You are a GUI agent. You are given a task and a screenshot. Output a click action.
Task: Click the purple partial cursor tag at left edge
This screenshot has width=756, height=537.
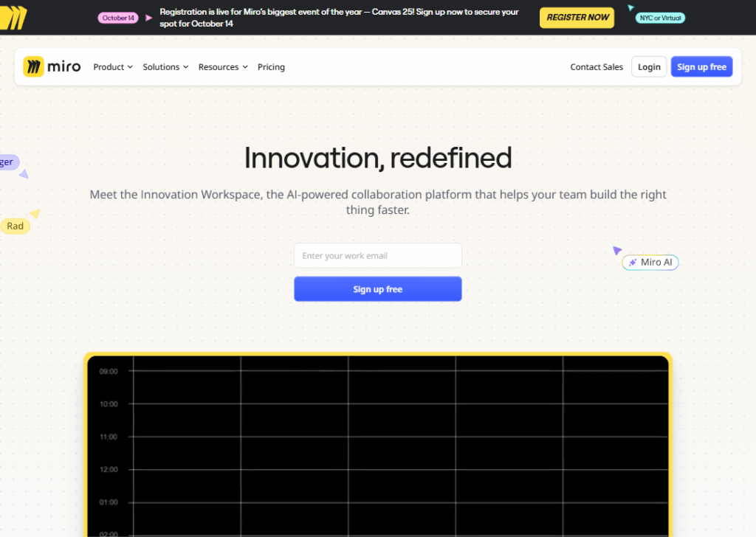pos(9,162)
